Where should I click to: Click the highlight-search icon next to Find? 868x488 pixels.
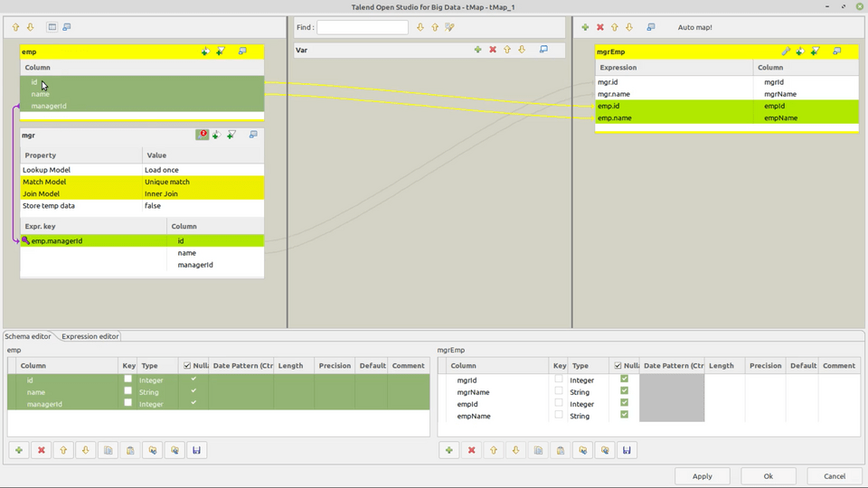[449, 27]
